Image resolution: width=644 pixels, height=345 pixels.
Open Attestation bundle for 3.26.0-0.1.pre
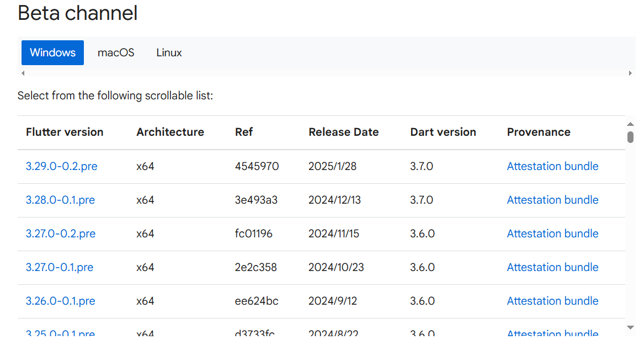pos(552,301)
